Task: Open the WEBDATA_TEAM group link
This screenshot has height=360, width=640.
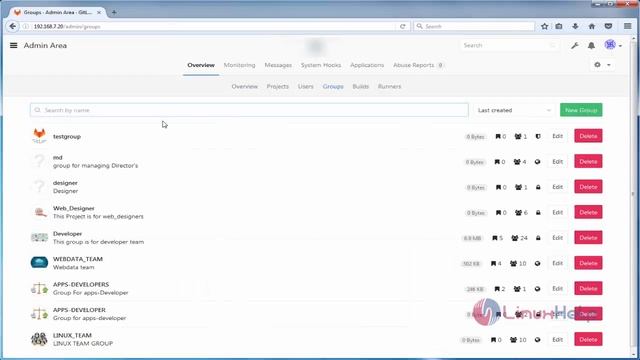Action: 78,259
